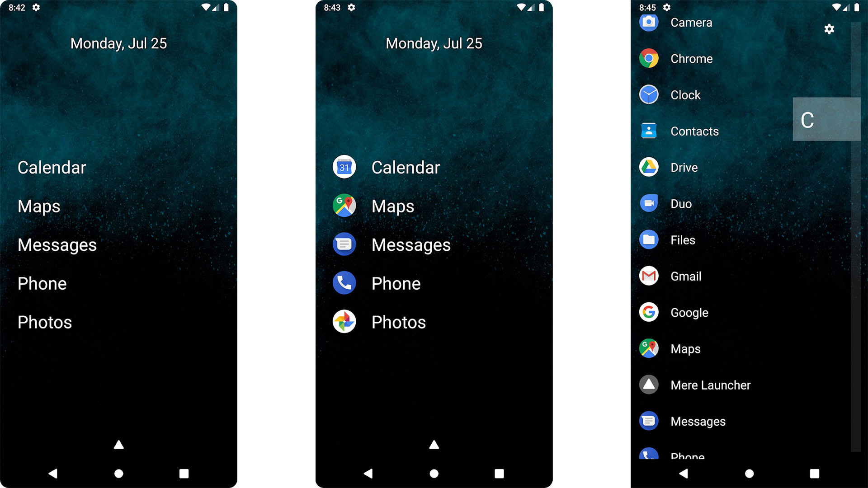Open the Photos app

(x=399, y=321)
